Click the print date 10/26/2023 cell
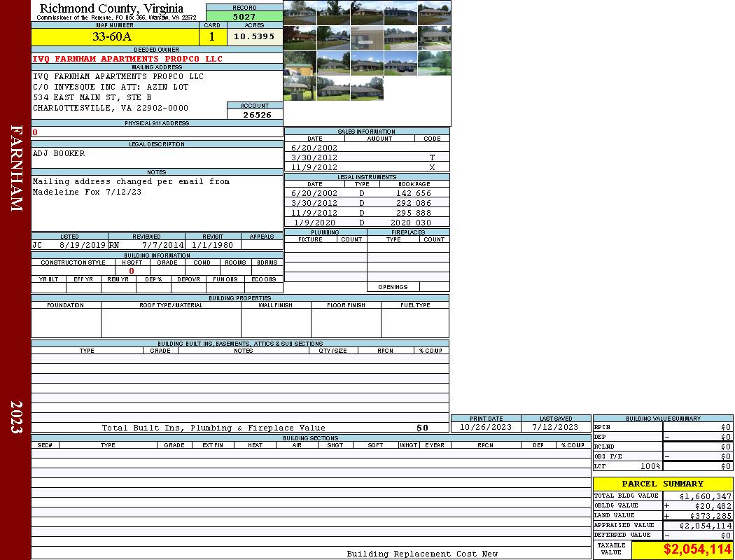This screenshot has width=735, height=560. (485, 427)
